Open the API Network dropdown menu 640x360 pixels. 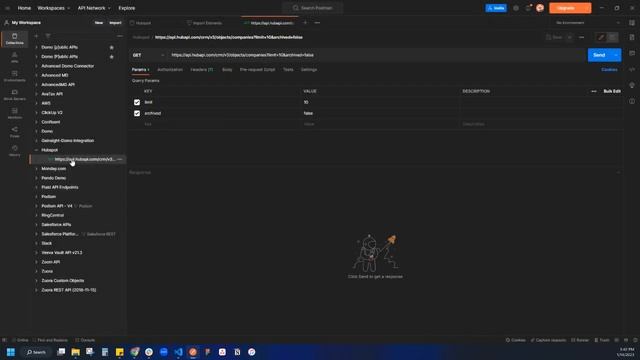(94, 8)
